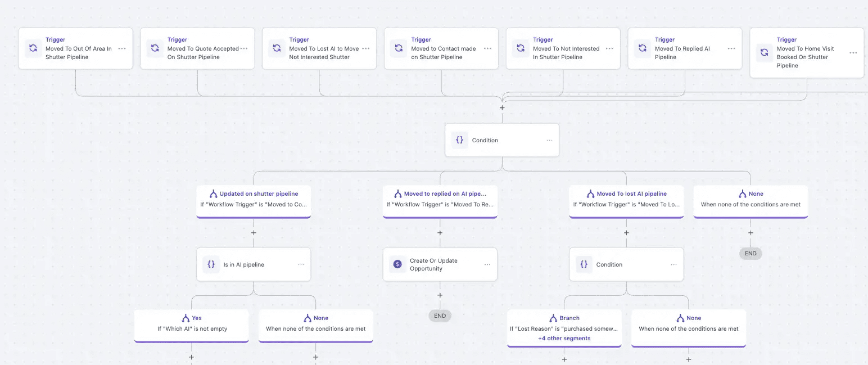Open options menu for Create Or Update Opportunity
The image size is (868, 365).
(487, 264)
